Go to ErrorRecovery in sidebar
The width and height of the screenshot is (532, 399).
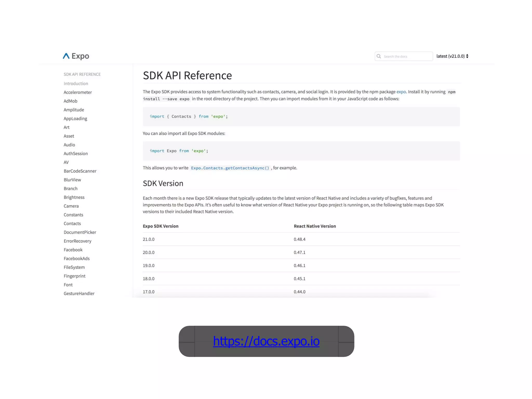[77, 241]
